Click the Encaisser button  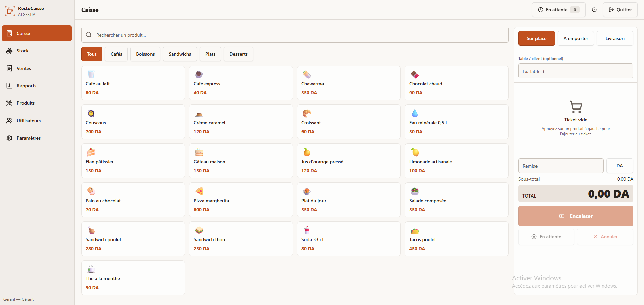pos(576,216)
